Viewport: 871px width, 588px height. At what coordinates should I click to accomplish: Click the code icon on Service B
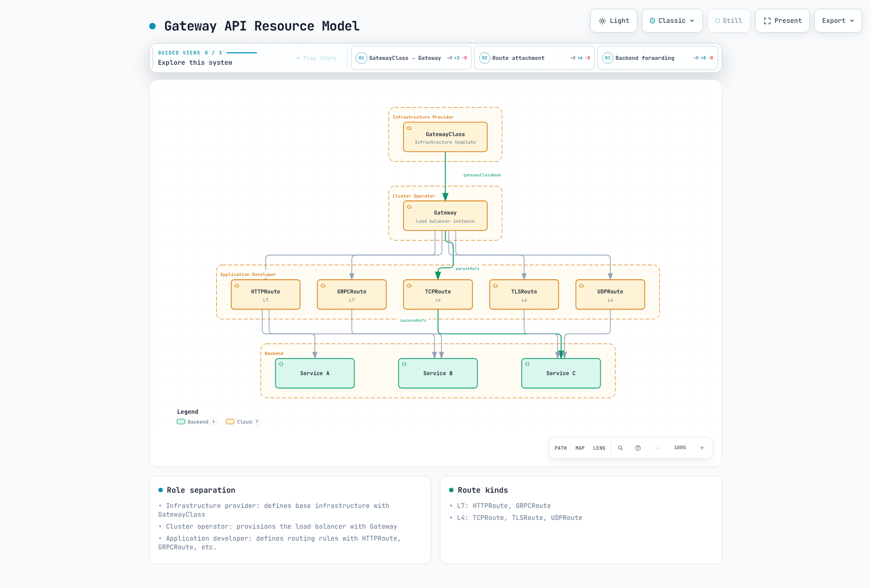(x=404, y=364)
